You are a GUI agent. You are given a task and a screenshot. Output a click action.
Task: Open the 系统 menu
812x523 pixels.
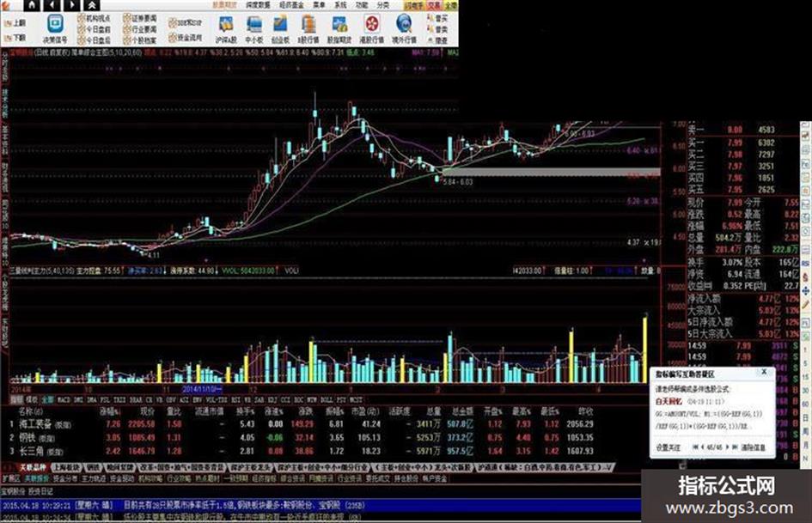340,5
